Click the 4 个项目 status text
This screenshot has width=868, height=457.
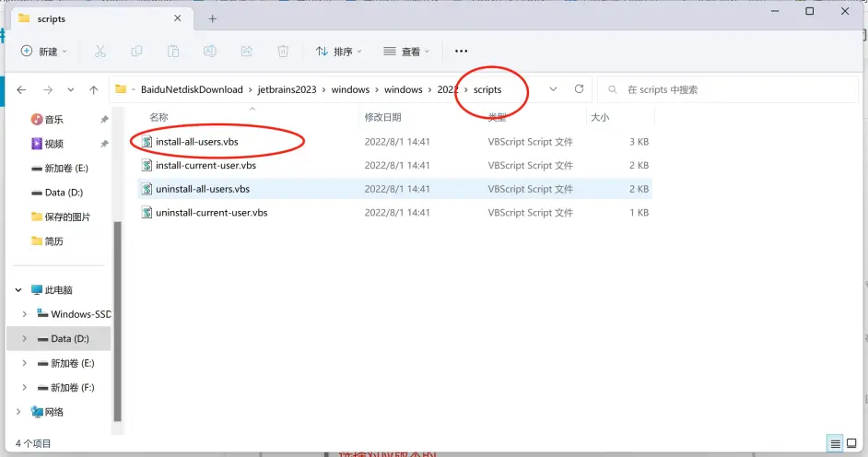[33, 443]
